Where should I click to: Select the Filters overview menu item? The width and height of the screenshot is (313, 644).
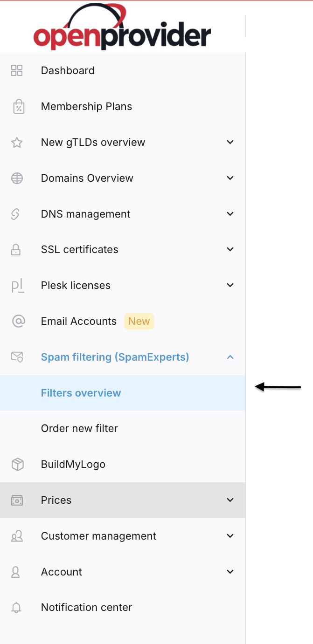pos(123,393)
